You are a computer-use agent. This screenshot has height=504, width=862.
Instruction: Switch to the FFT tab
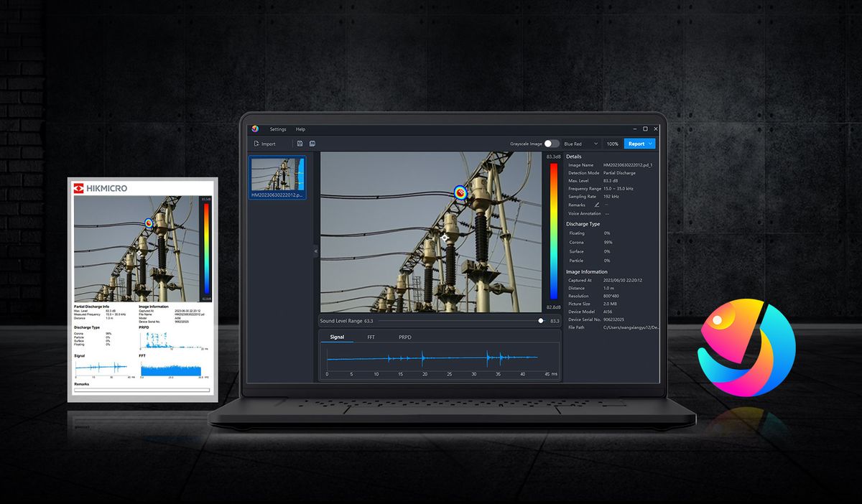pos(371,337)
